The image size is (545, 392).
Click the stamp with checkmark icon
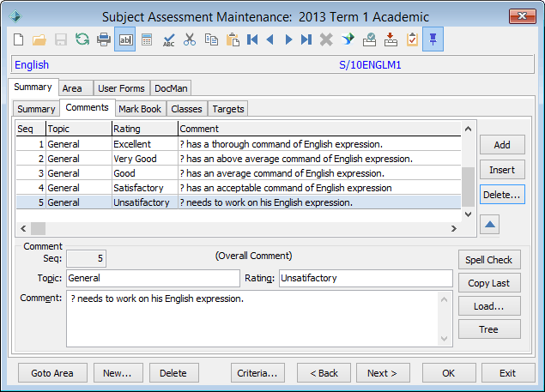point(369,39)
